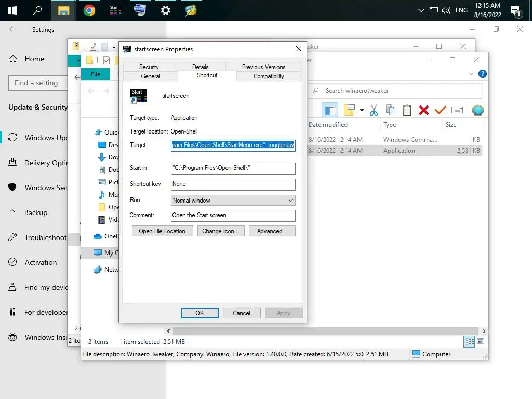Switch to details view icon in status bar
The image size is (532, 399).
469,341
